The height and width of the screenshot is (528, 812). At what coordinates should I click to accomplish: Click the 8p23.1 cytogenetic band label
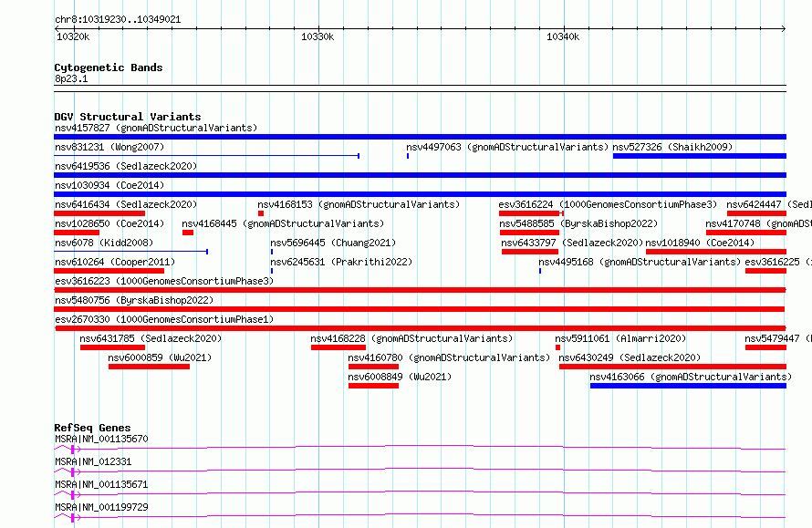71,78
